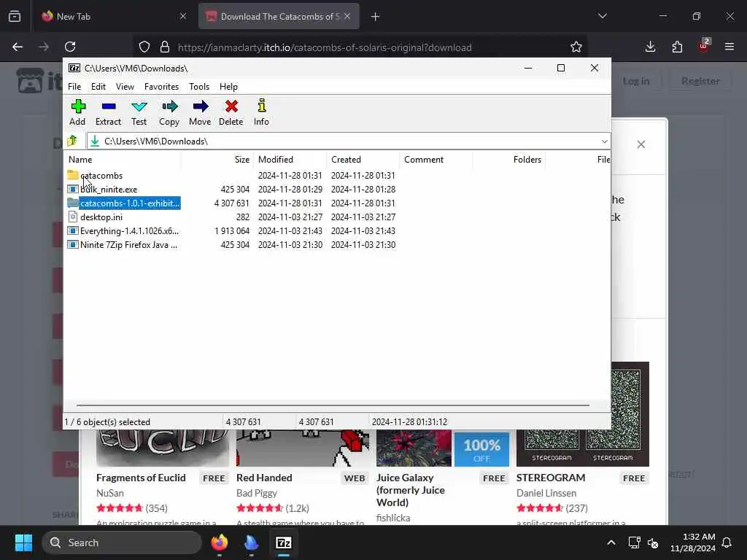Click the Folders column header
Viewport: 747px width, 560px height.
tap(508, 160)
